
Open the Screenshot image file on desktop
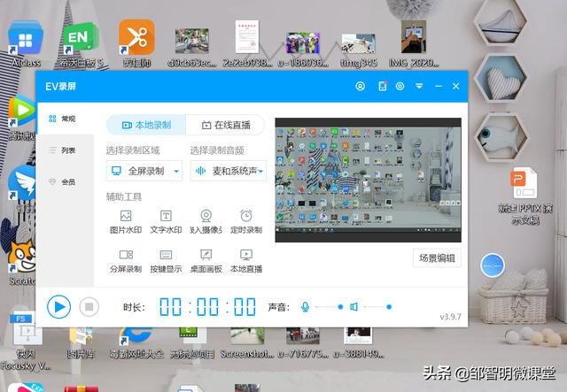(x=247, y=342)
